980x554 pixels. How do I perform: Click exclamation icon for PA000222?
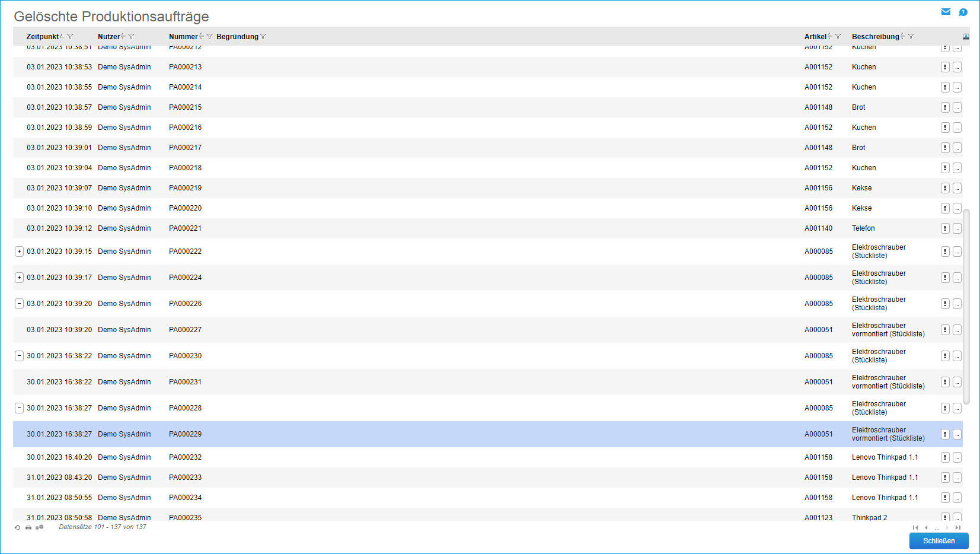pos(945,251)
